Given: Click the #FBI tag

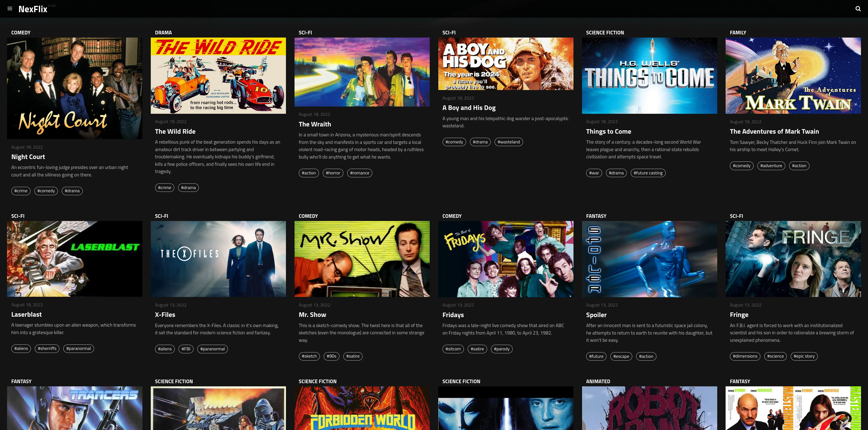Looking at the screenshot, I should [186, 349].
